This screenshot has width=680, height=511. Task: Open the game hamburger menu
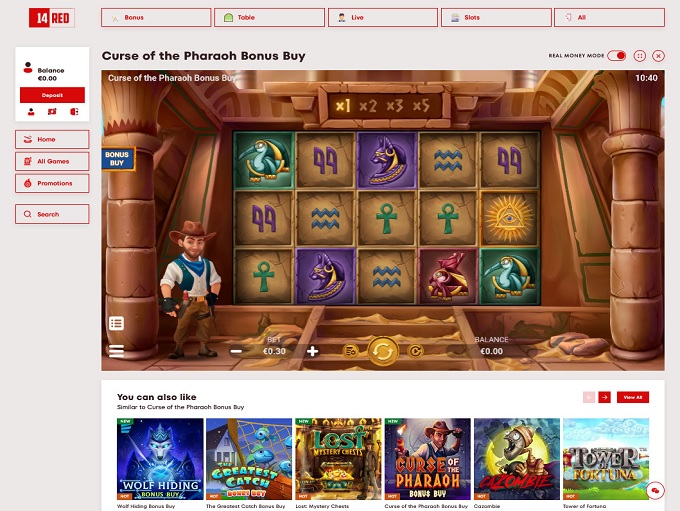coord(116,350)
